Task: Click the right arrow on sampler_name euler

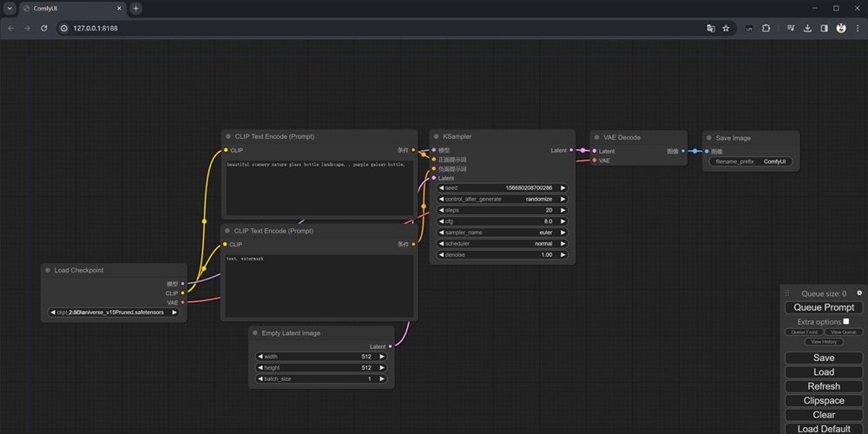Action: 563,233
